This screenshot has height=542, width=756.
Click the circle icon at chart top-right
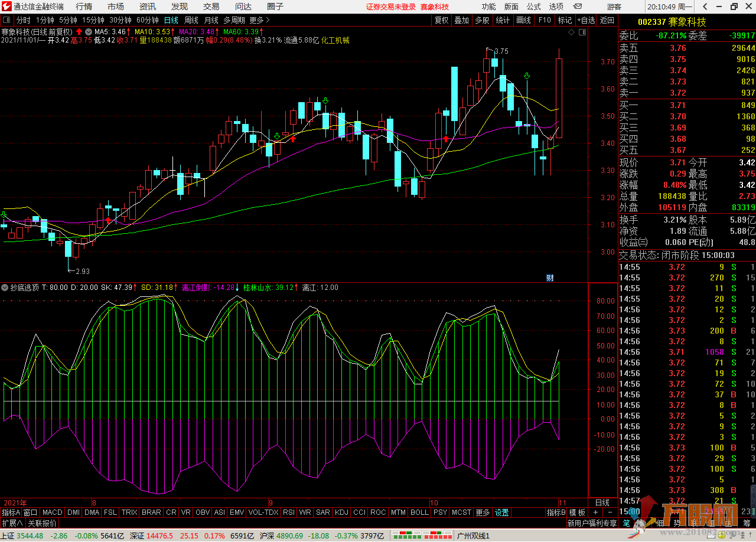582,32
